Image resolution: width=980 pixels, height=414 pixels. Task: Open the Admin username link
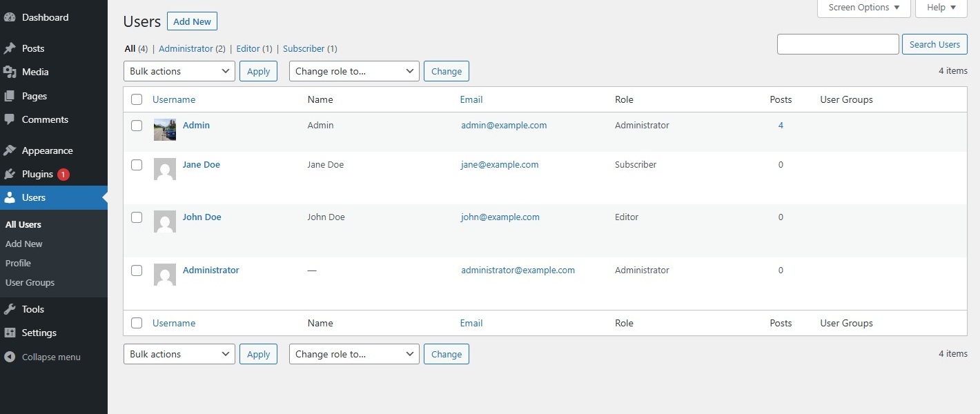[x=196, y=125]
